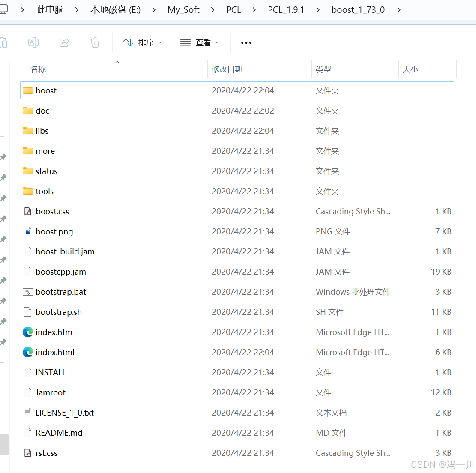Click "2020/4/22 22:02" date of doc folder
The width and height of the screenshot is (476, 473).
tap(242, 111)
